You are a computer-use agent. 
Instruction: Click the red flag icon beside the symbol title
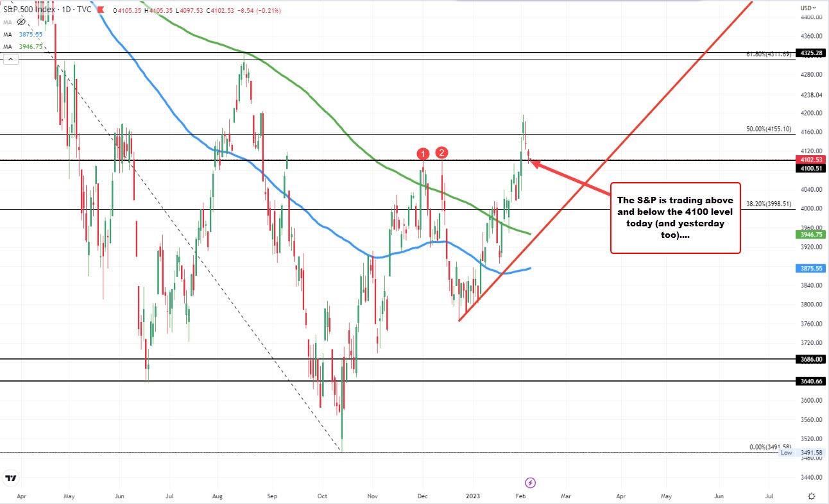[x=102, y=9]
